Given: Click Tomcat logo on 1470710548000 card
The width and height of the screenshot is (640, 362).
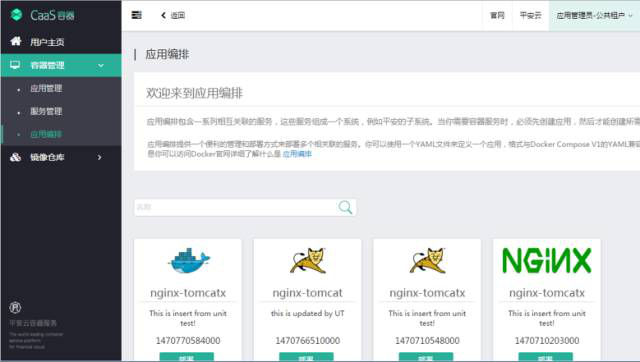Looking at the screenshot, I should click(427, 260).
